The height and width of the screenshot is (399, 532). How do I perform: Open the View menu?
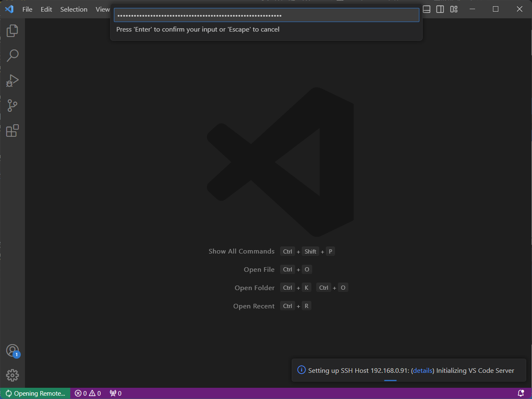pyautogui.click(x=103, y=9)
